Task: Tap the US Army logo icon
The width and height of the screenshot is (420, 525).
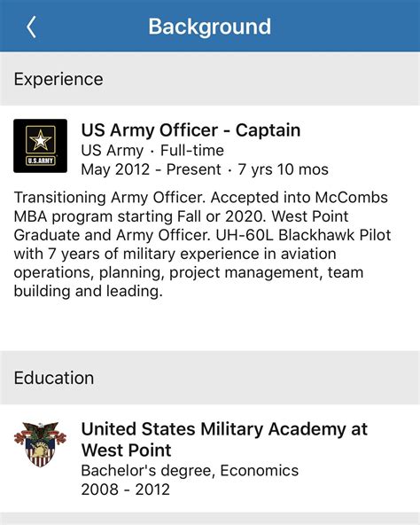Action: point(40,145)
